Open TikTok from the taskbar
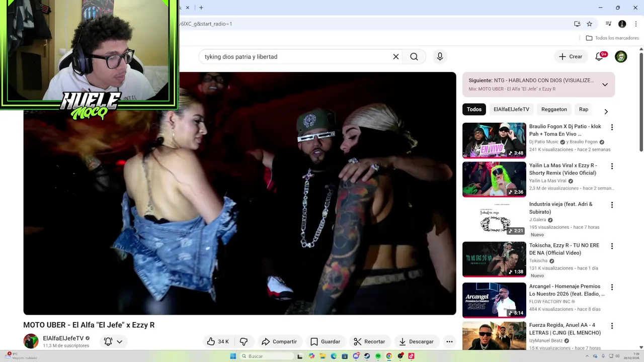 click(x=411, y=356)
